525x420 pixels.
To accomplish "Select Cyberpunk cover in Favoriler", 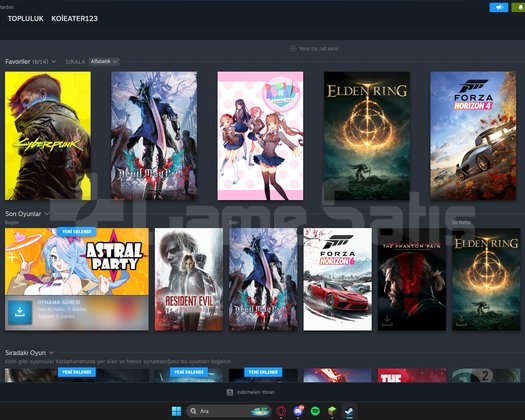I will coord(48,136).
